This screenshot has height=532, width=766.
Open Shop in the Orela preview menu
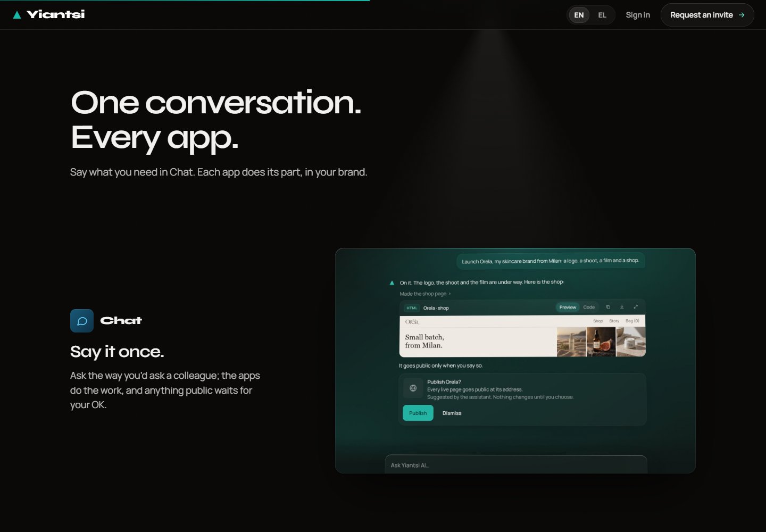point(598,321)
